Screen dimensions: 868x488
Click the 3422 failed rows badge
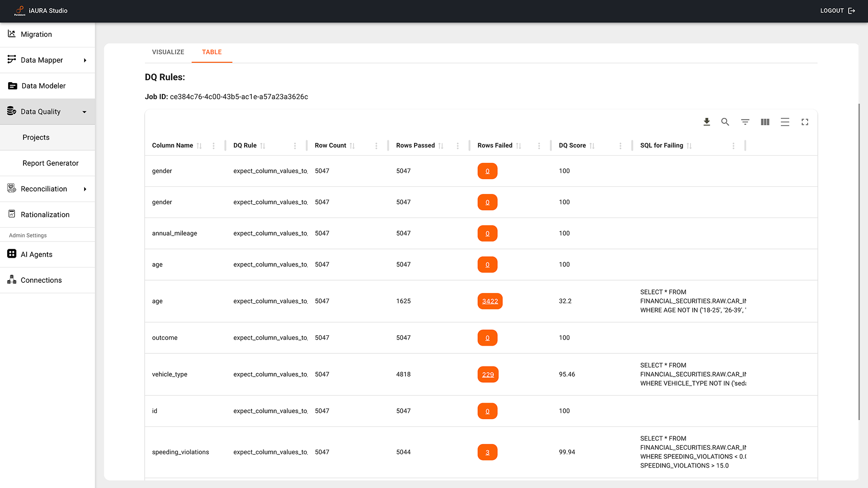(490, 301)
